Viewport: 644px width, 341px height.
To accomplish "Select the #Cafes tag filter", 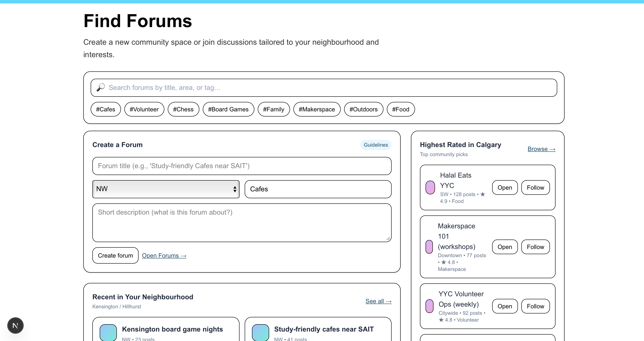I will [105, 109].
